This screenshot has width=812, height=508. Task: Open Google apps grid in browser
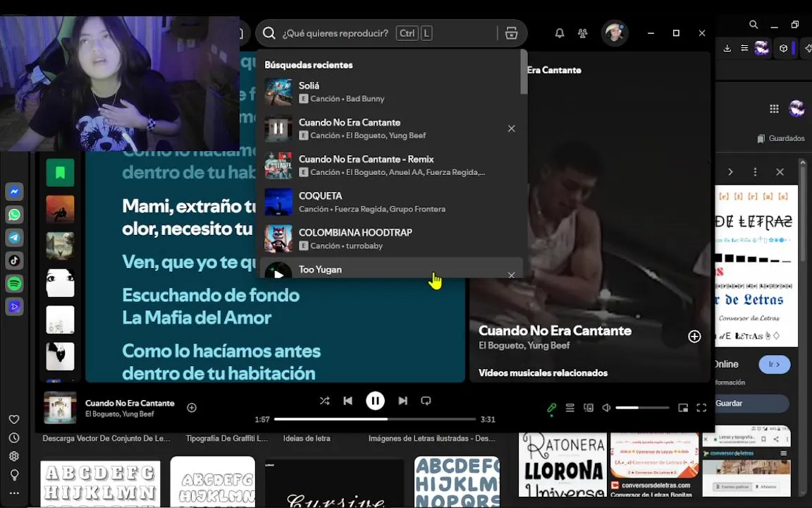click(774, 109)
